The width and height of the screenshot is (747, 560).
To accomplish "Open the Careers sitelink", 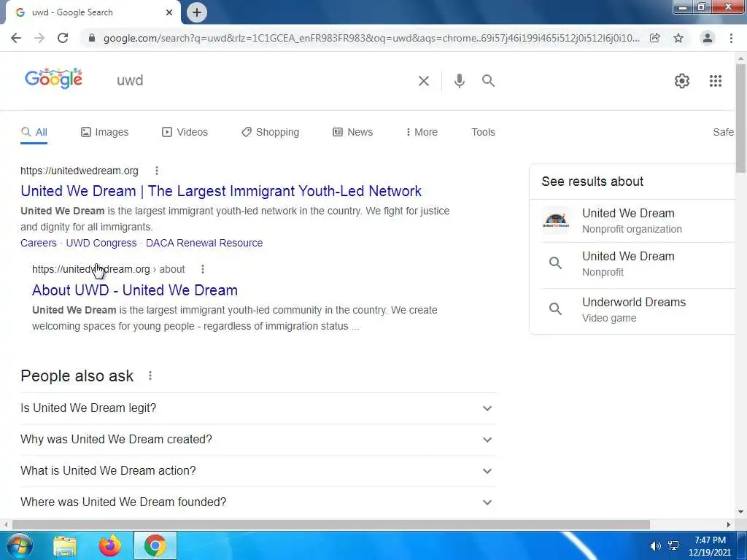I will point(39,243).
